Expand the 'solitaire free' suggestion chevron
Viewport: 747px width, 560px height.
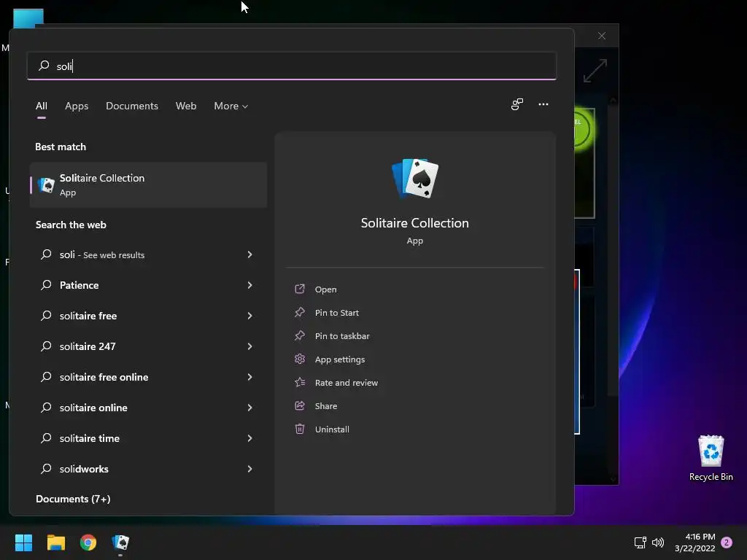(249, 315)
